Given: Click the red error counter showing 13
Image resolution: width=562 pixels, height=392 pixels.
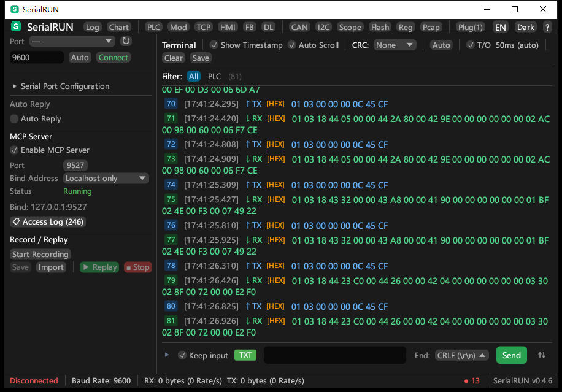Looking at the screenshot, I should click(x=472, y=380).
